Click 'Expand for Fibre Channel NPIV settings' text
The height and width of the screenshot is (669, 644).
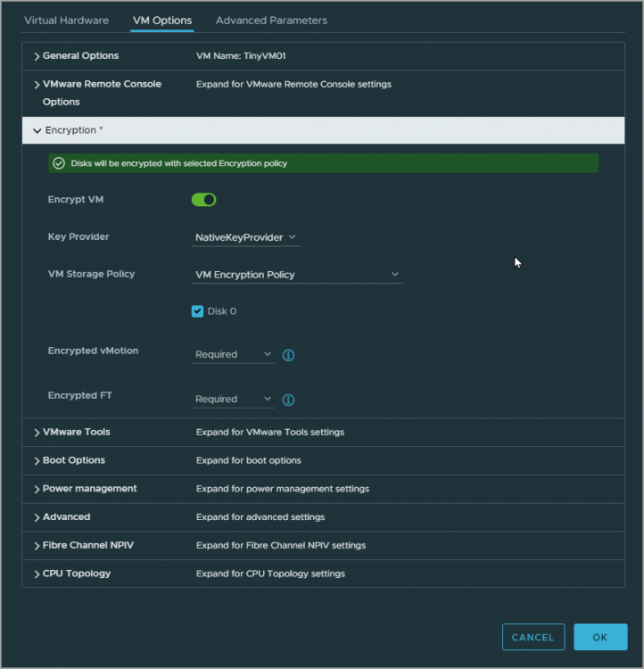[281, 545]
